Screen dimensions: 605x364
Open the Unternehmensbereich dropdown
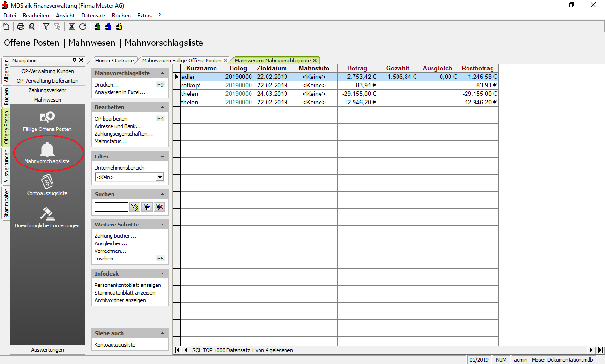(160, 177)
